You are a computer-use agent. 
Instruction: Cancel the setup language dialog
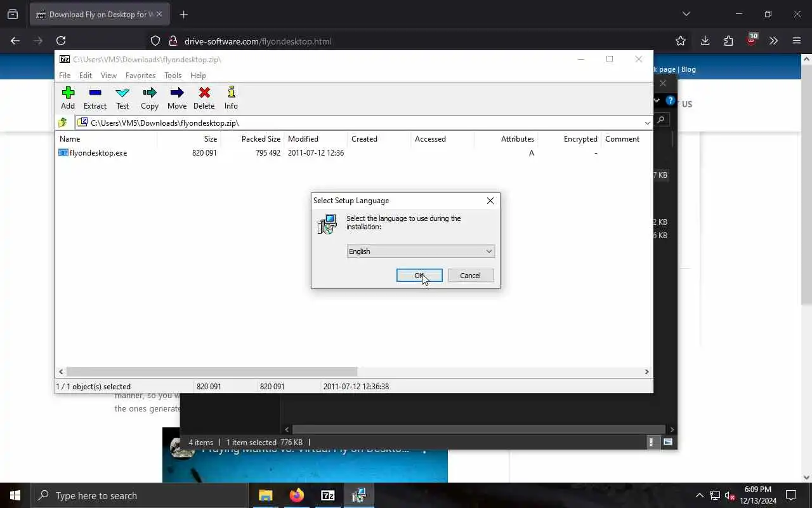pyautogui.click(x=471, y=276)
